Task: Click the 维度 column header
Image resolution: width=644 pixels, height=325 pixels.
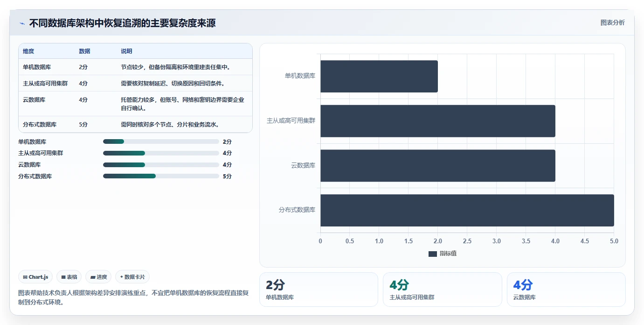Action: click(x=28, y=51)
